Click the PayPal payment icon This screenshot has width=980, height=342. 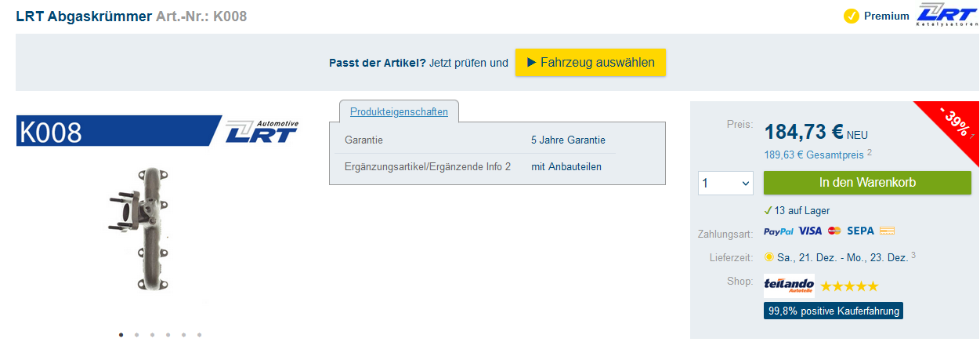coord(779,231)
